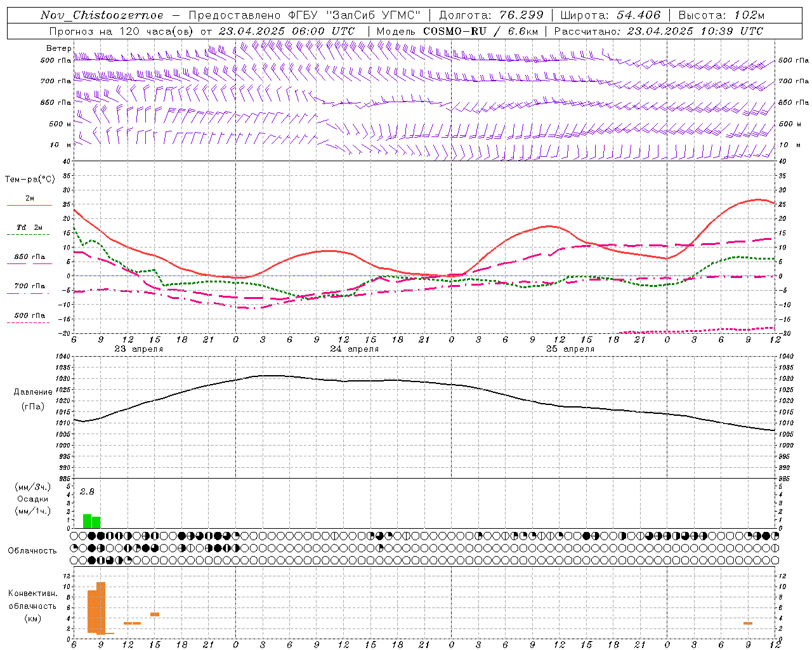The height and width of the screenshot is (650, 812).
Task: Click the '2.8' precipitation total value
Action: point(87,492)
